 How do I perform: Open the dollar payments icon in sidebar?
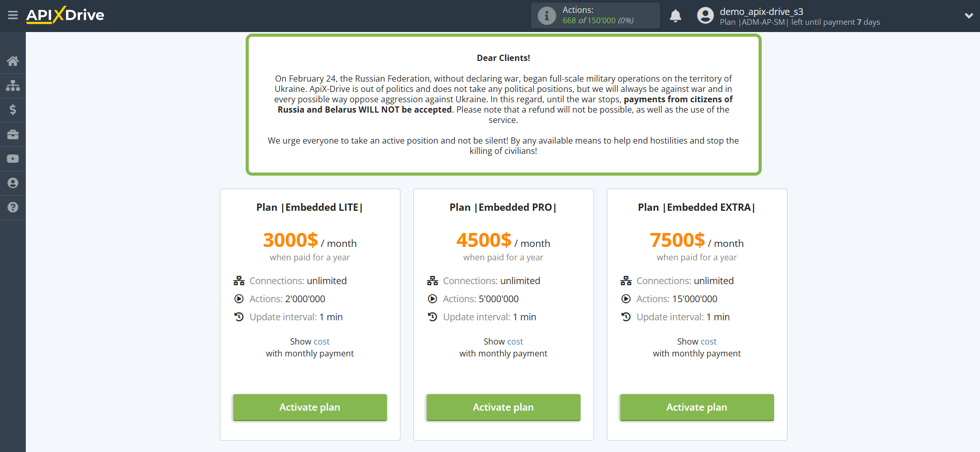tap(13, 110)
